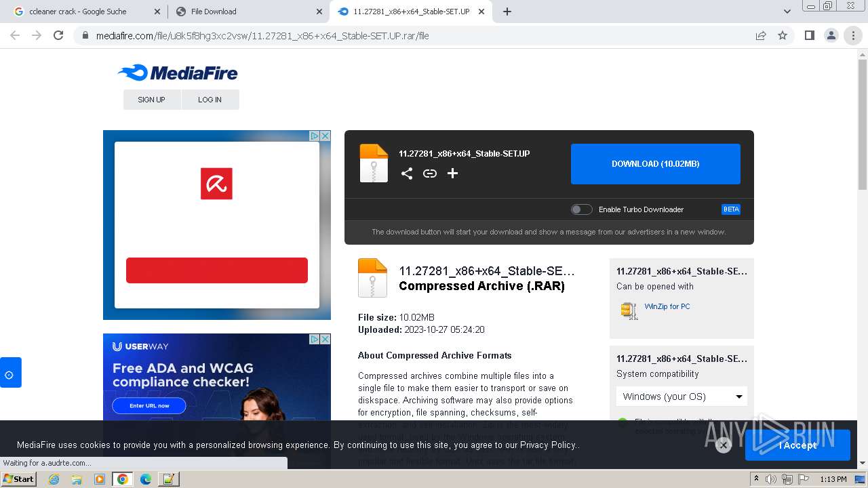Select the 11.27281_x86+x64_Stable-SET.UP tab

(412, 12)
